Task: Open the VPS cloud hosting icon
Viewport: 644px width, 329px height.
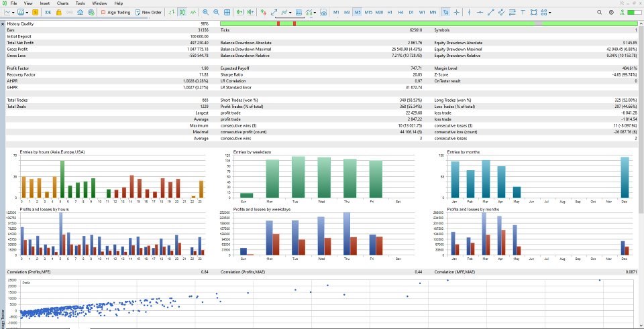Action: coord(80,12)
